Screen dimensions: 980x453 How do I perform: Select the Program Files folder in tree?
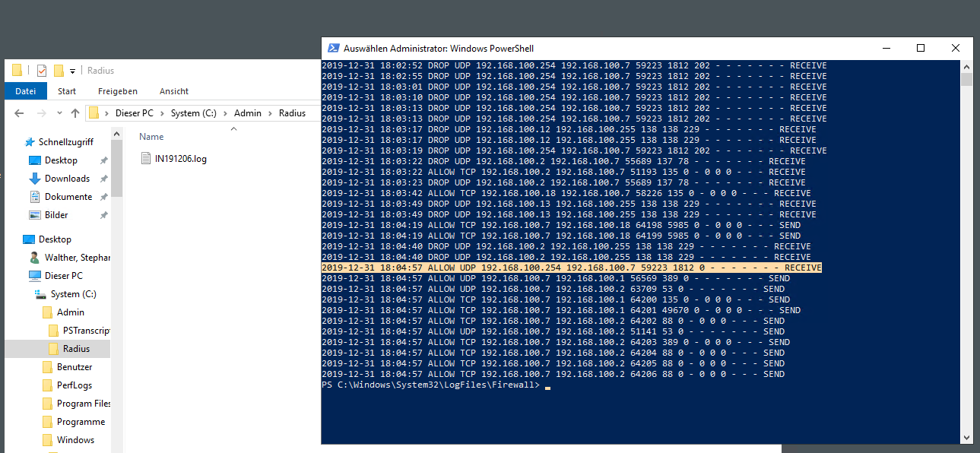pyautogui.click(x=84, y=404)
